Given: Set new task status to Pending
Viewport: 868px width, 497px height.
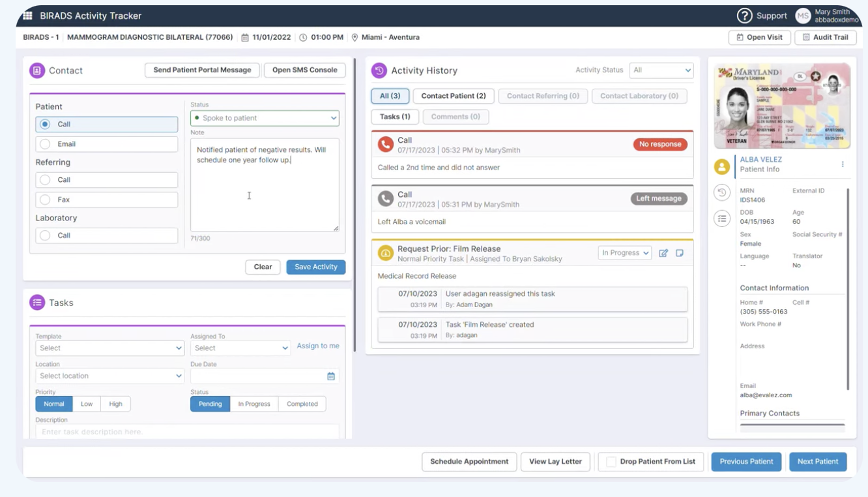Looking at the screenshot, I should (210, 404).
